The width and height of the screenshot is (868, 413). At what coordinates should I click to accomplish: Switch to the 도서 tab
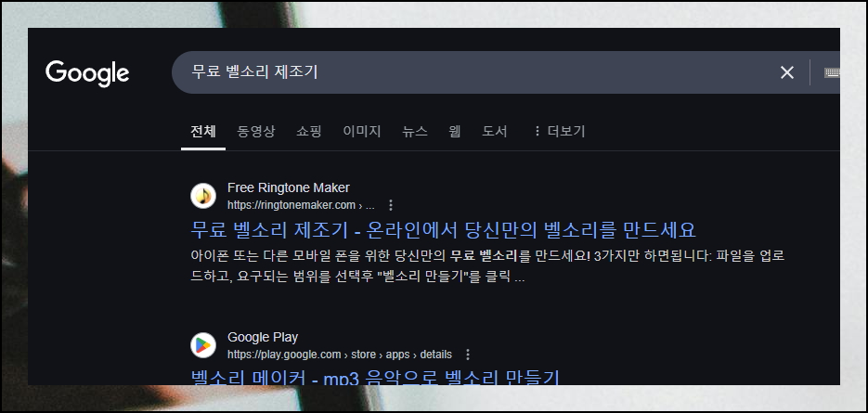[x=494, y=132]
